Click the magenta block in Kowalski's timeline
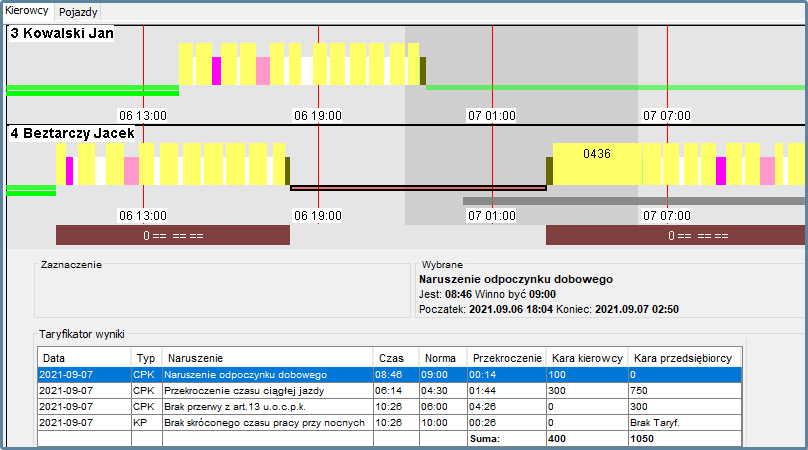The width and height of the screenshot is (808, 450). 216,71
